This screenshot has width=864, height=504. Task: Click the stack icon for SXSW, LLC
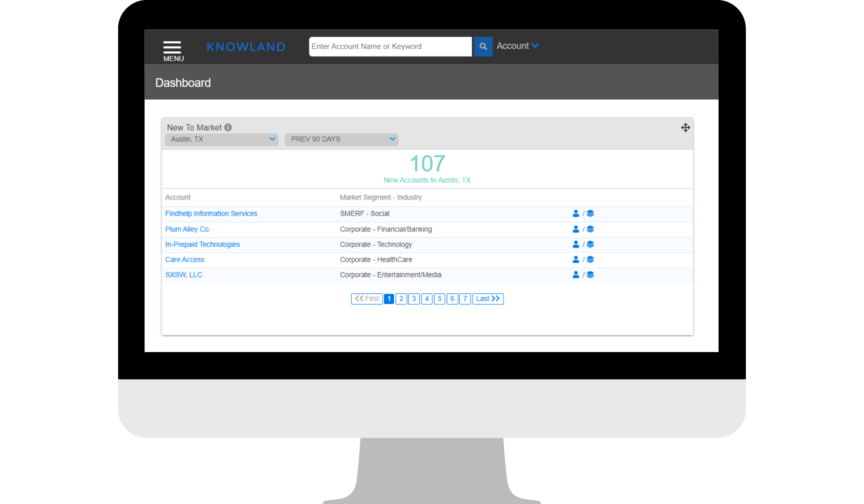(590, 275)
